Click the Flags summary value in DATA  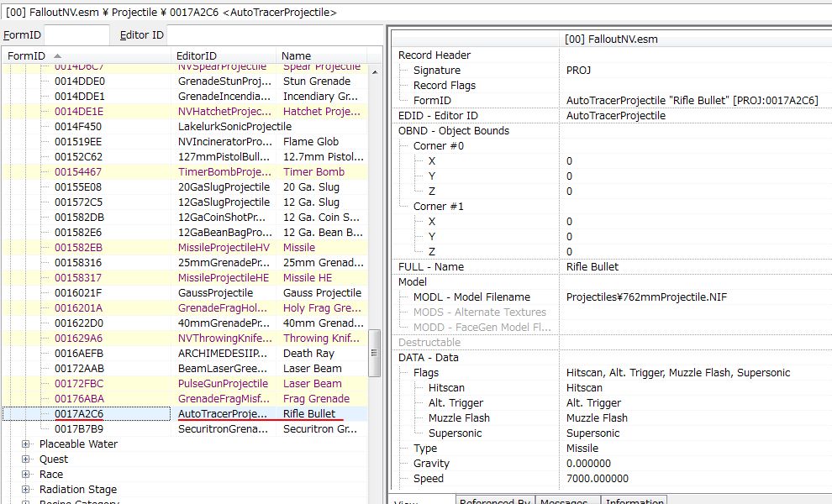click(x=678, y=372)
